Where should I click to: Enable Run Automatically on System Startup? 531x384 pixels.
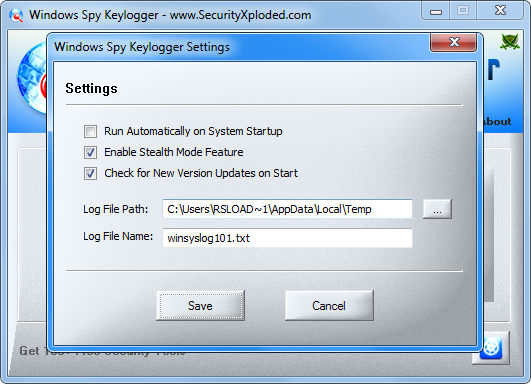(90, 131)
